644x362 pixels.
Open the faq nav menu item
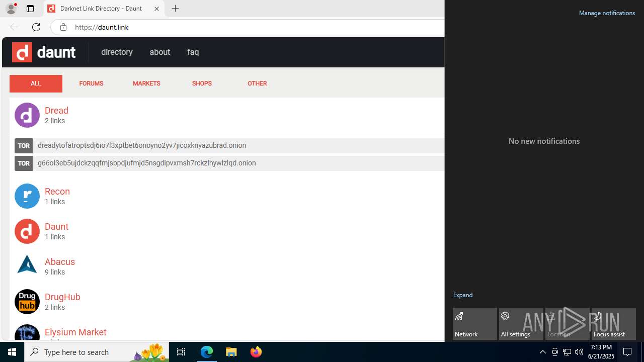tap(193, 52)
